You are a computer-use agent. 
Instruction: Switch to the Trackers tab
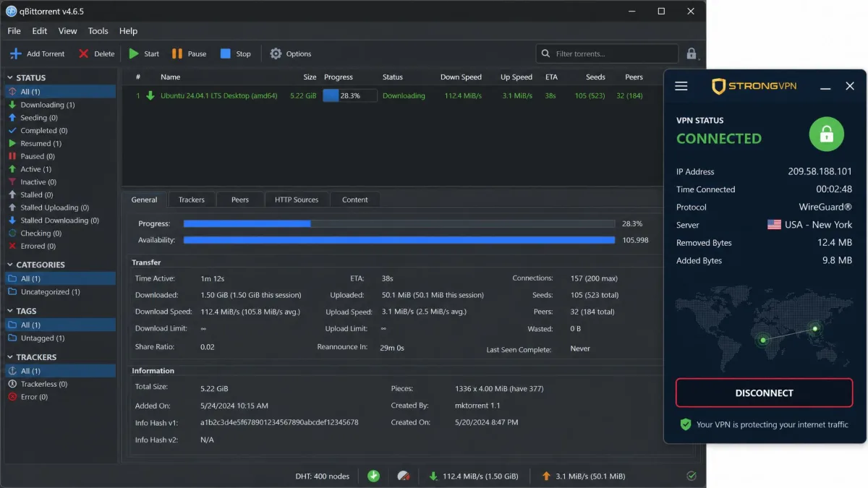point(192,200)
